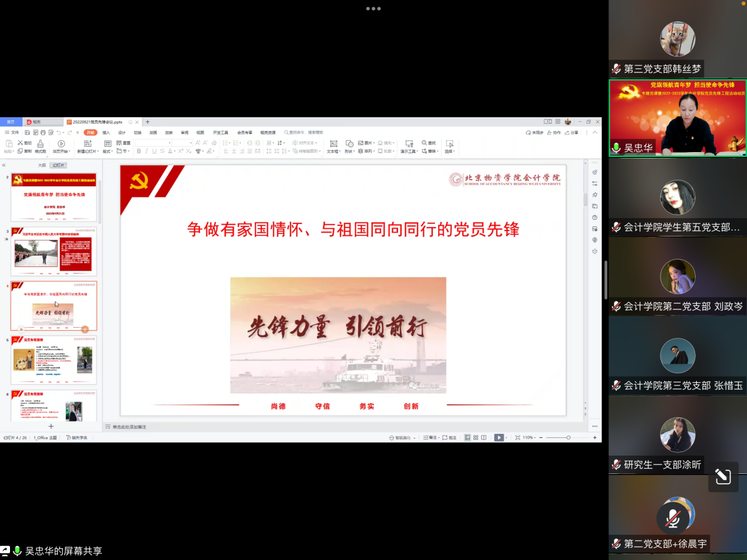The width and height of the screenshot is (747, 560).
Task: Expand the layout (版式) dropdown
Action: pos(108,151)
